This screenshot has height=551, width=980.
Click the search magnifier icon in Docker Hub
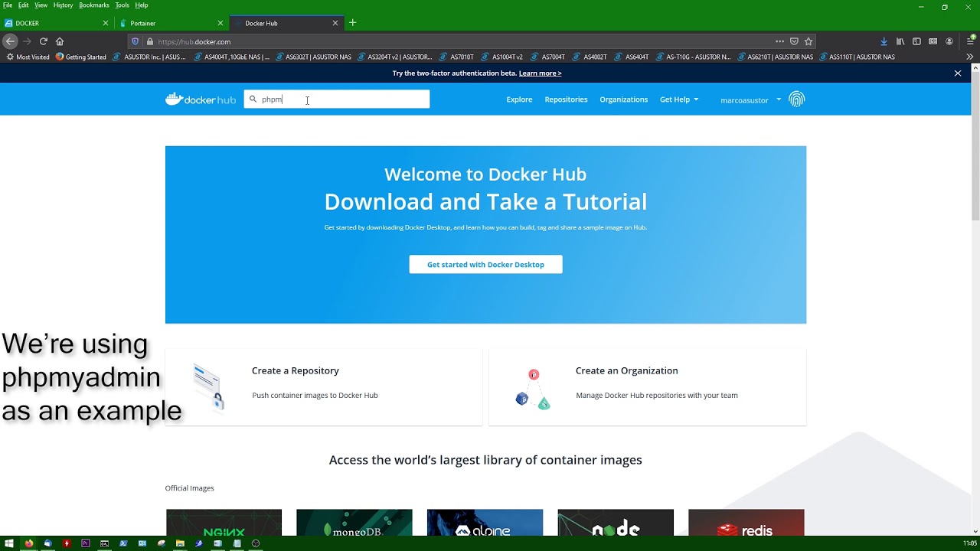[253, 99]
